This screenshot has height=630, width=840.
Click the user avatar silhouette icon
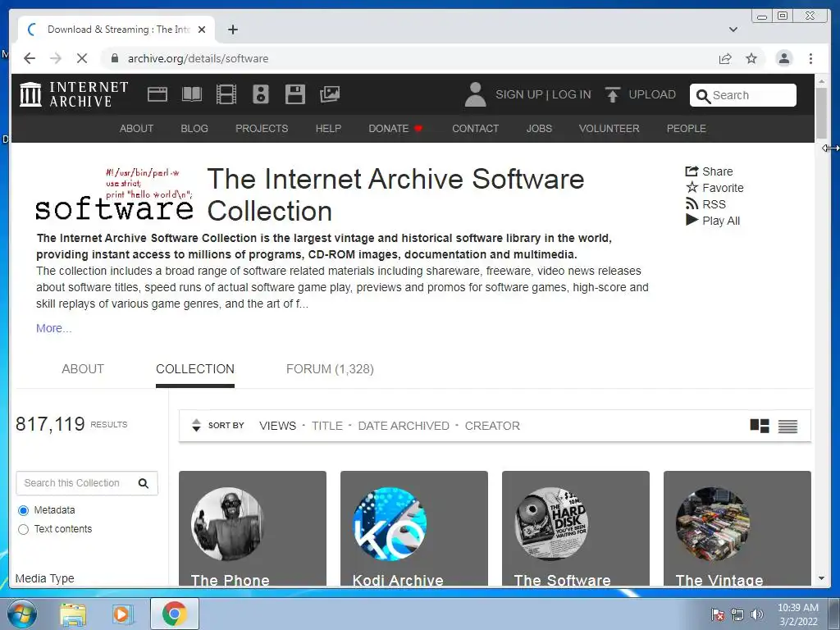475,94
